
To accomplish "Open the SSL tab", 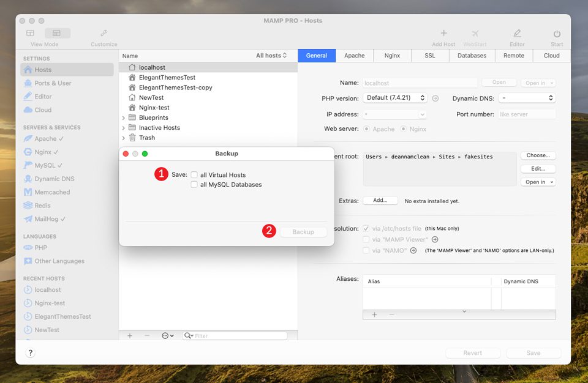I will 429,55.
